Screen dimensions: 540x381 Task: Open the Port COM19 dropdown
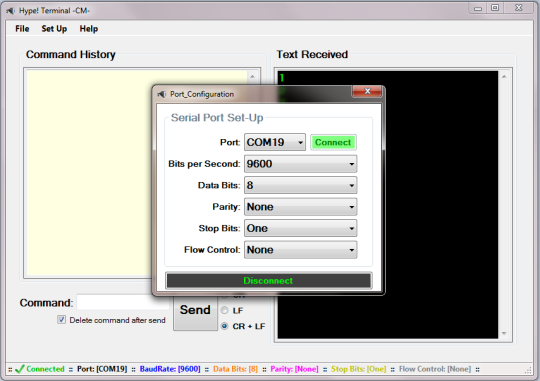(x=274, y=142)
